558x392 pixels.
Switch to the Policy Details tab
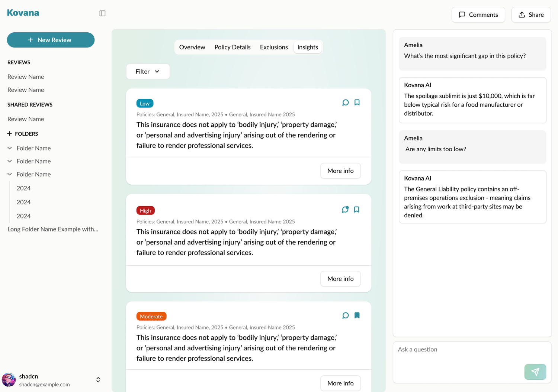tap(232, 47)
